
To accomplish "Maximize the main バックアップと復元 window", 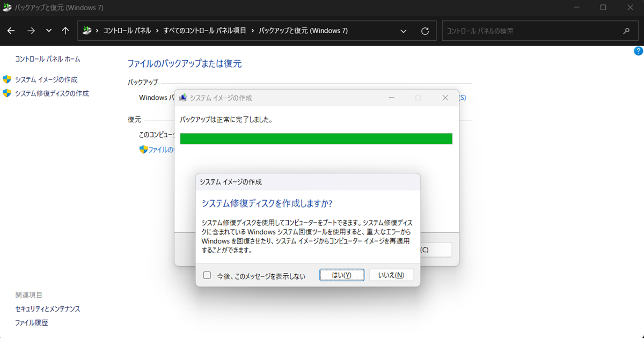I will pyautogui.click(x=603, y=8).
